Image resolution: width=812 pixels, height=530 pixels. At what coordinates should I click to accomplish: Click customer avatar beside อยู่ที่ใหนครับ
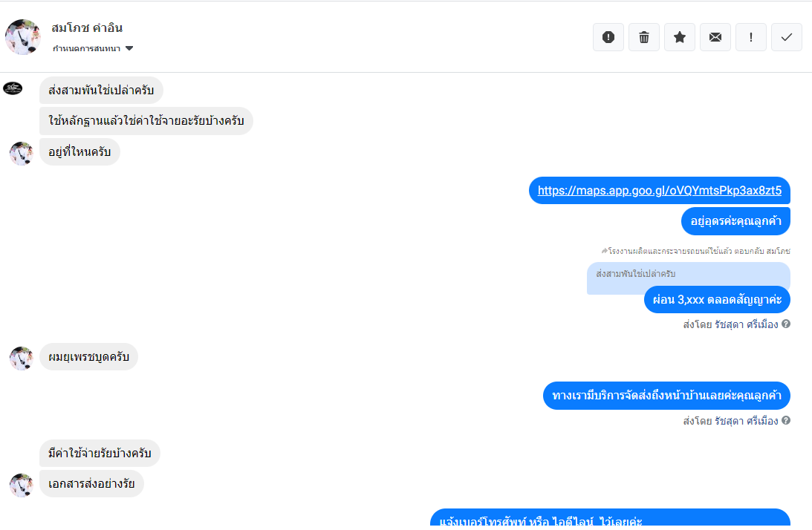coord(22,154)
